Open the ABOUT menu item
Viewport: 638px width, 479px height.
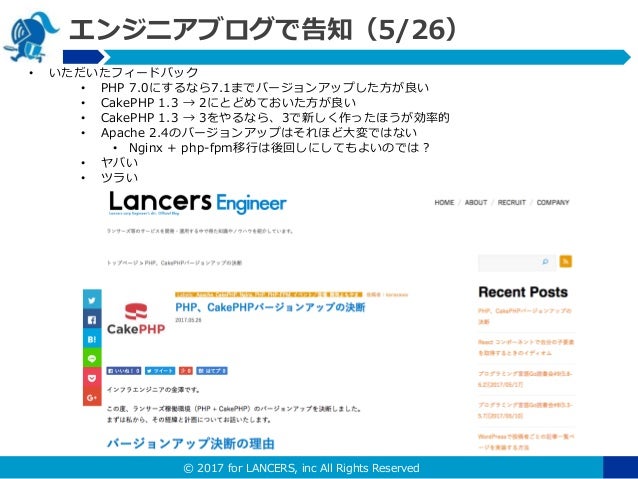point(476,202)
